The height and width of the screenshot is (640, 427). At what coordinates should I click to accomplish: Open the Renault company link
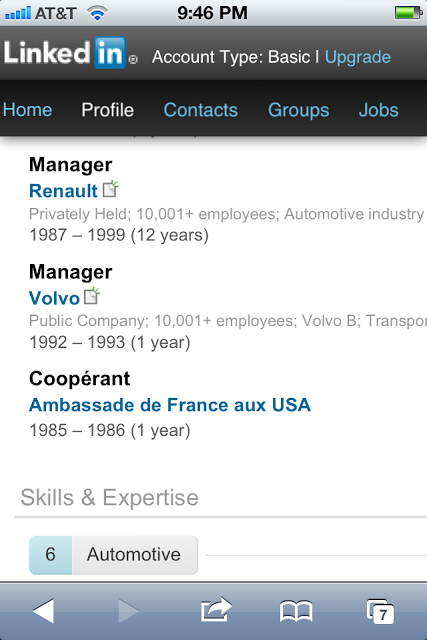[63, 191]
